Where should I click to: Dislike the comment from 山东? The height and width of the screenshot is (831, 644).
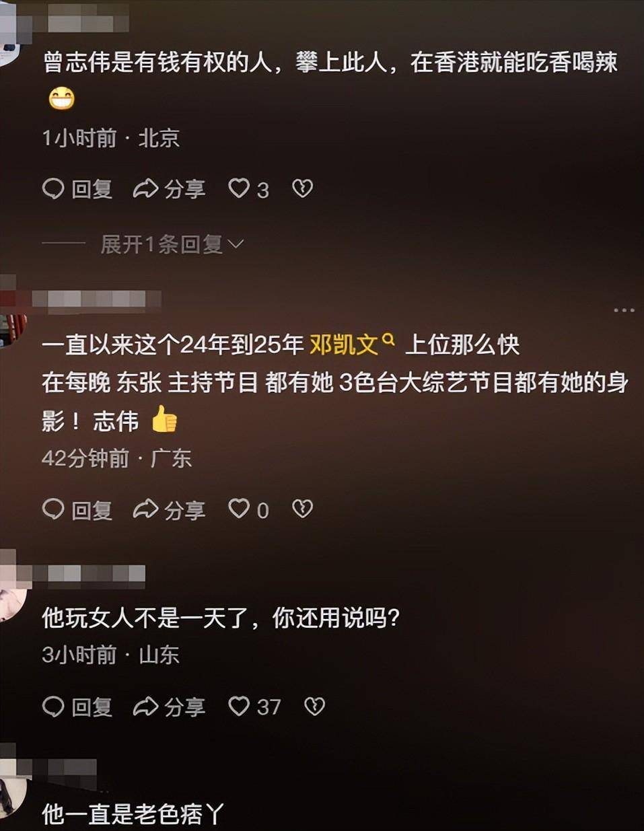click(x=314, y=706)
